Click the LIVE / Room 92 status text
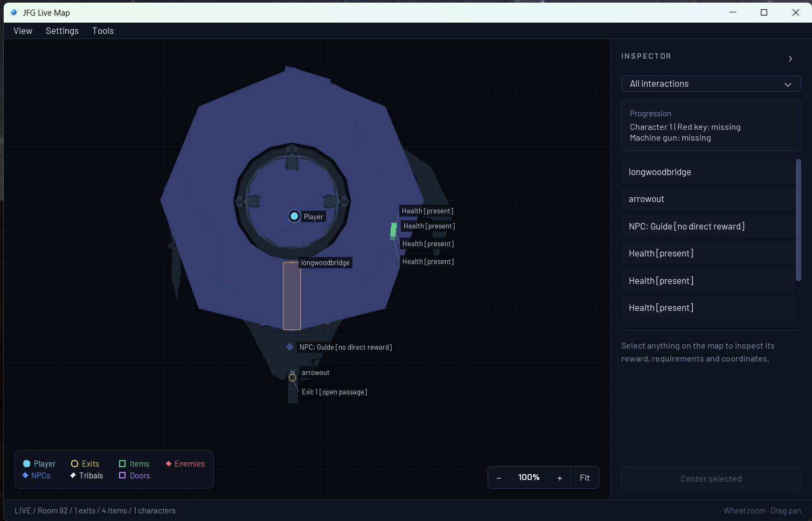Viewport: 812px width, 521px height. 95,511
